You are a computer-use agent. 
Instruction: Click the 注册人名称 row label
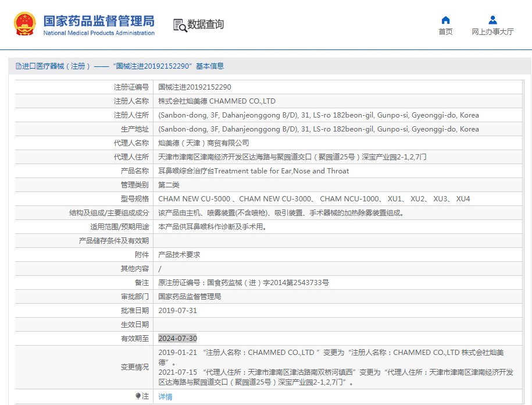(131, 101)
